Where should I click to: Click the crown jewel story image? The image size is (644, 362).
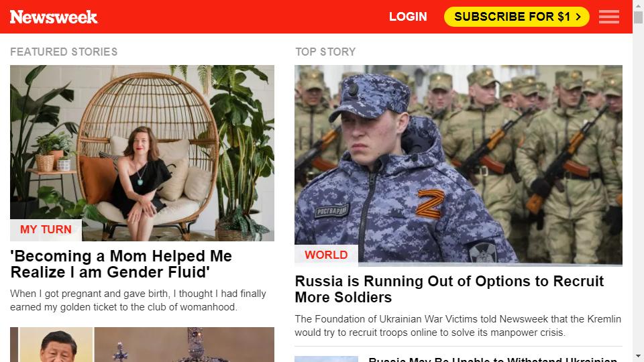pos(184,345)
